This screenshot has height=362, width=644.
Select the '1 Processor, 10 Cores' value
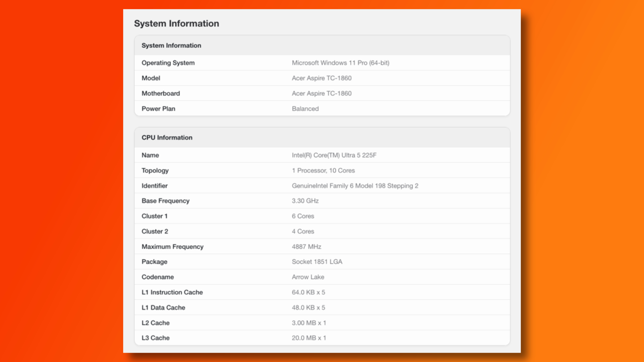323,171
